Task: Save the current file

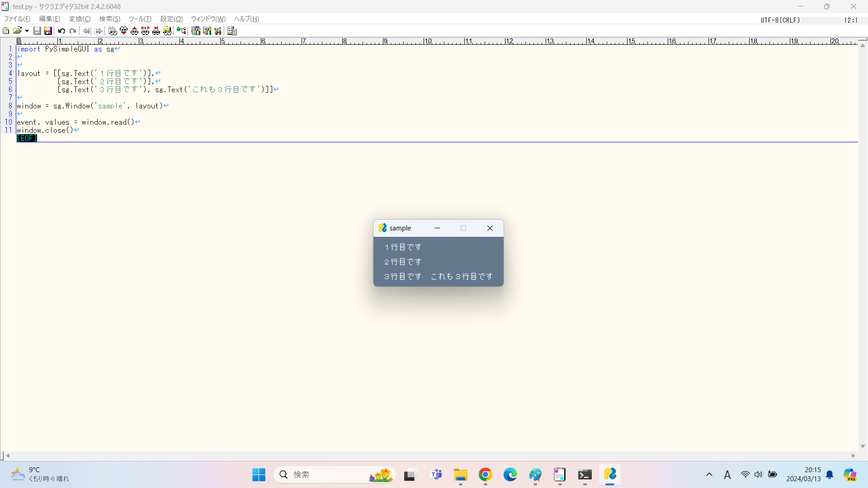Action: pyautogui.click(x=38, y=31)
